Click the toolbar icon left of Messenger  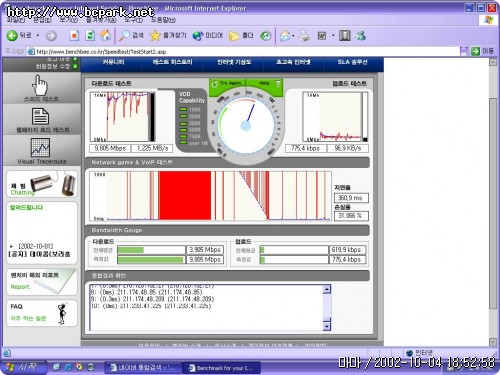[345, 35]
